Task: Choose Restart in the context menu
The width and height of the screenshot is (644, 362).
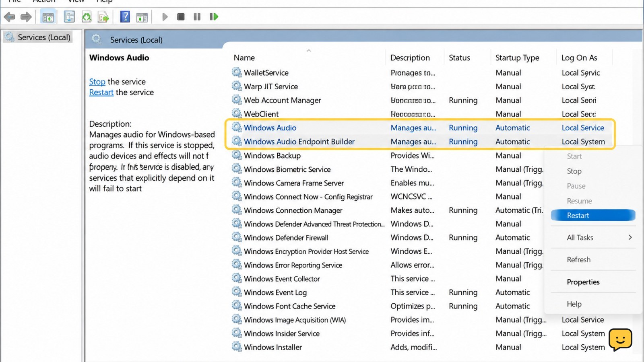Action: (593, 215)
